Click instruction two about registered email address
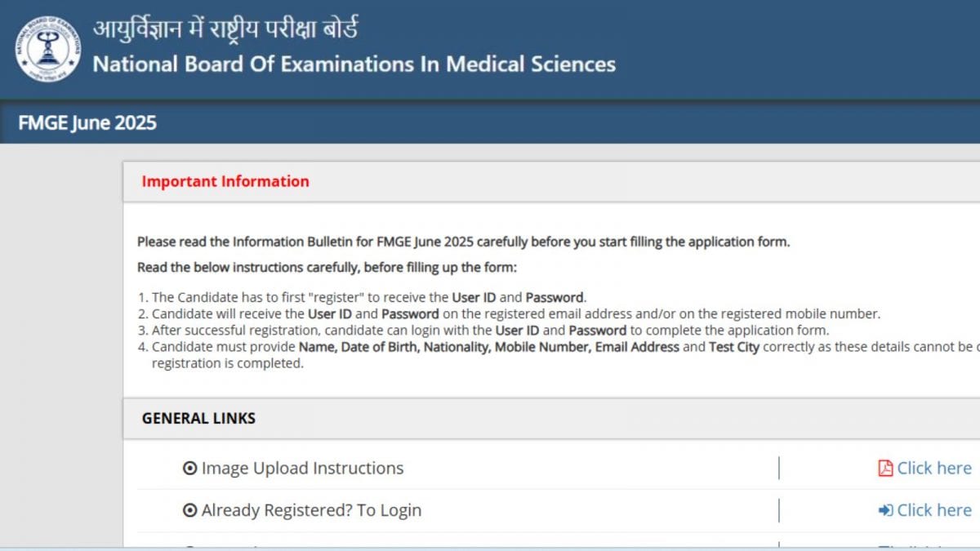980x551 pixels. coord(509,314)
